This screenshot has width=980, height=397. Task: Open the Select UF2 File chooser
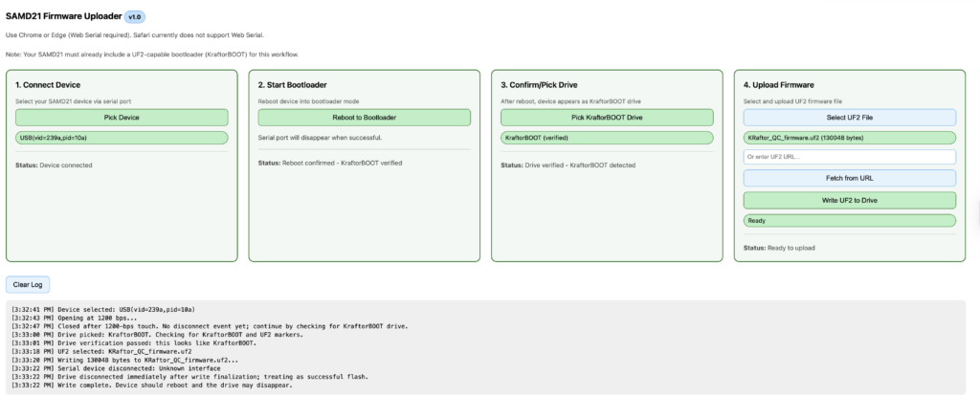pyautogui.click(x=850, y=117)
